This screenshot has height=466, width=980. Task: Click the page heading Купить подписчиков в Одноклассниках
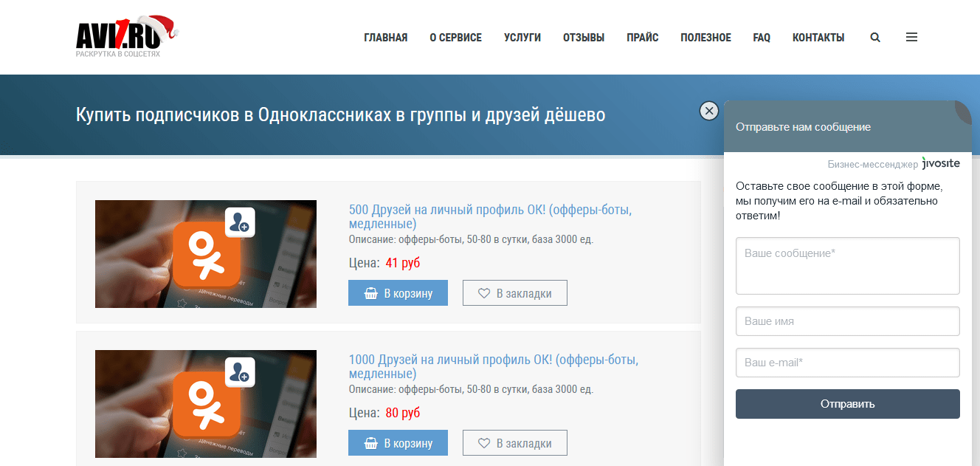pyautogui.click(x=340, y=115)
